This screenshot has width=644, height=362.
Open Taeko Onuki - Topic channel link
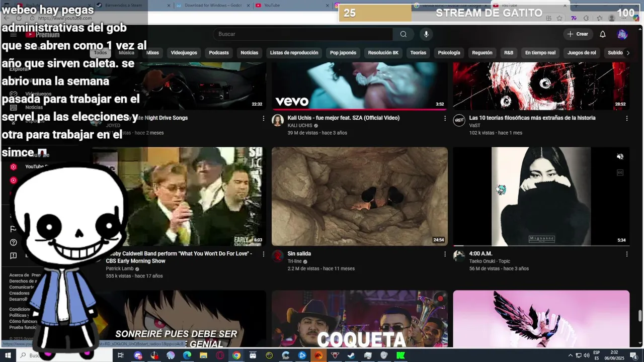pyautogui.click(x=490, y=261)
